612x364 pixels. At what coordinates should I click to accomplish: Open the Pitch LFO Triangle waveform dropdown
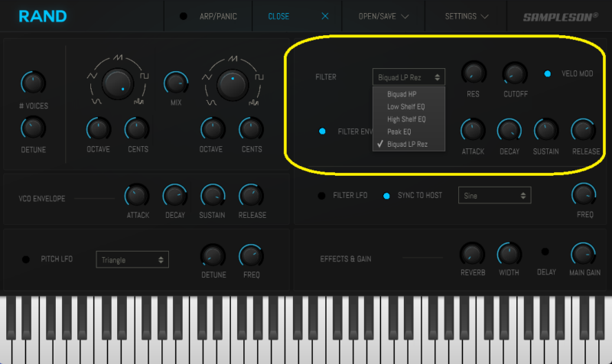click(132, 260)
